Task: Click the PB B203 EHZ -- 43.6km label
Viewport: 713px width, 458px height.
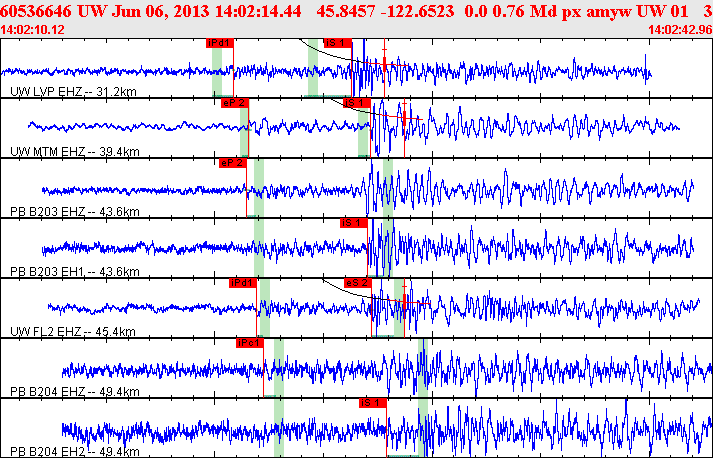Action: [x=75, y=211]
